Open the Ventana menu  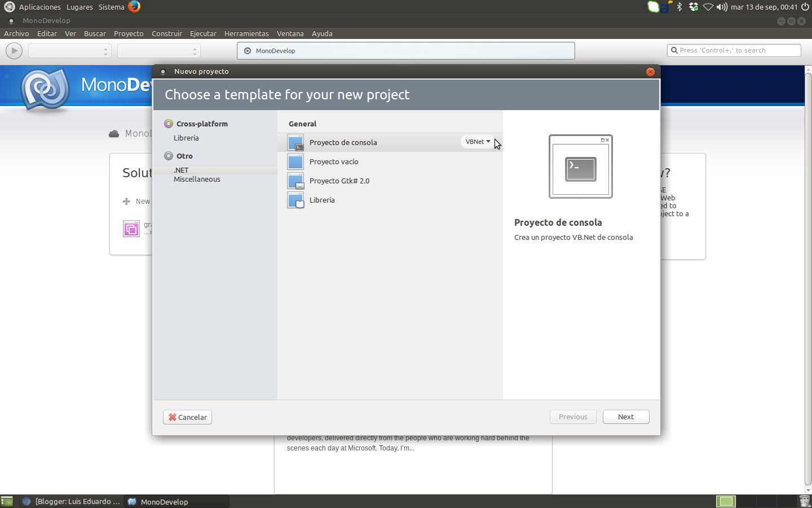pos(290,33)
